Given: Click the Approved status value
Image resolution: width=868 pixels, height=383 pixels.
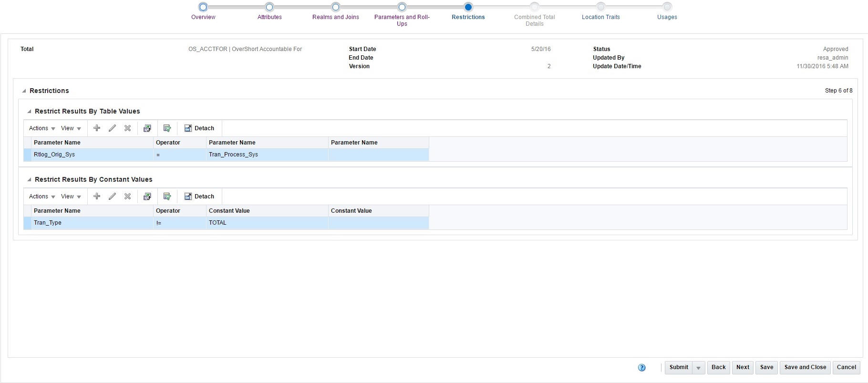Looking at the screenshot, I should [x=836, y=49].
